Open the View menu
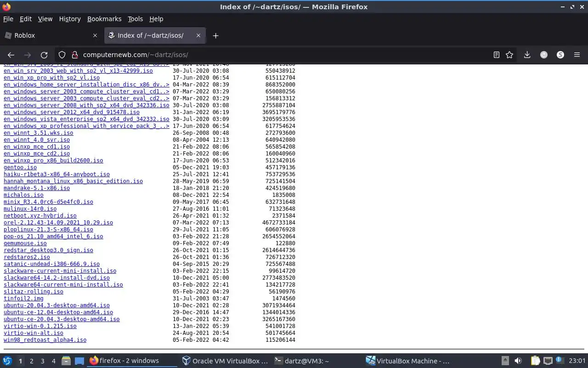The height and width of the screenshot is (368, 588). pyautogui.click(x=45, y=19)
